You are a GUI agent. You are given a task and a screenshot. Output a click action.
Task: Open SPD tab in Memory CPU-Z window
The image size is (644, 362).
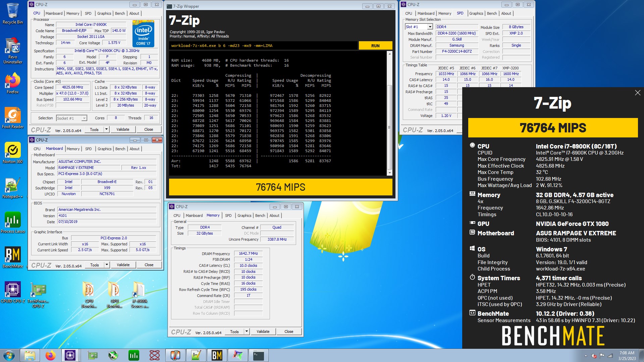(x=228, y=216)
